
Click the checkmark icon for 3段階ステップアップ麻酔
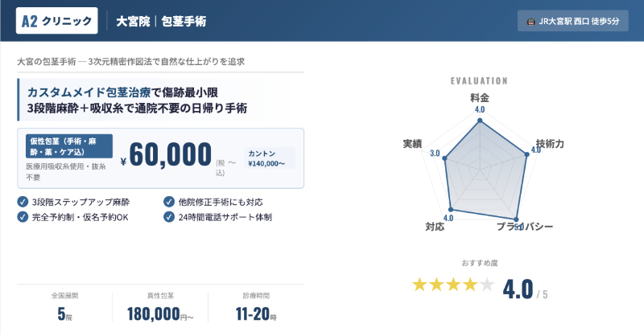[22, 202]
